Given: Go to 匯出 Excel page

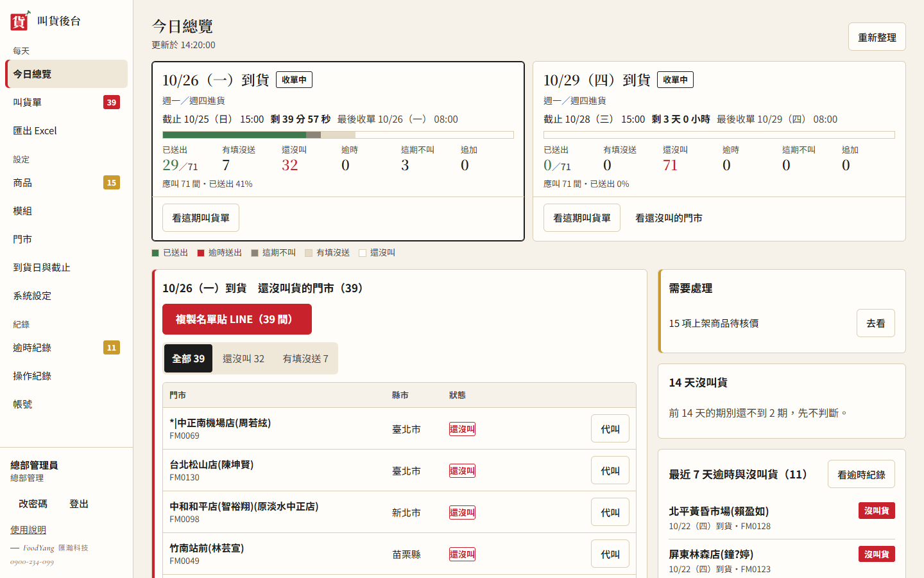Looking at the screenshot, I should coord(67,130).
